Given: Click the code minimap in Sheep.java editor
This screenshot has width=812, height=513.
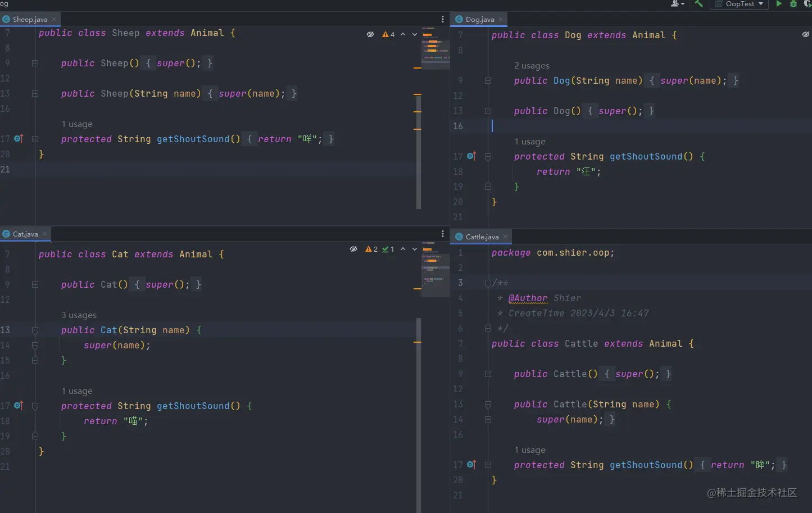Looking at the screenshot, I should [x=436, y=47].
